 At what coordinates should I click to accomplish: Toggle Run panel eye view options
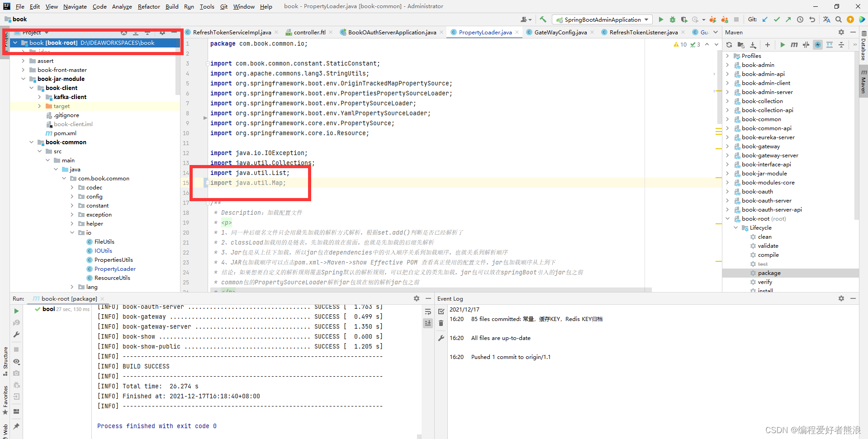[x=17, y=362]
